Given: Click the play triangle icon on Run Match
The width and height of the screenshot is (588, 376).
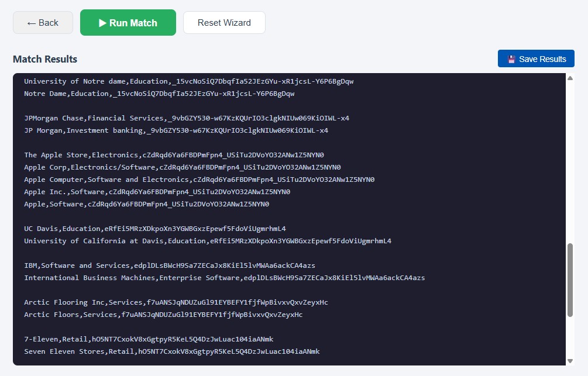Looking at the screenshot, I should pos(102,23).
